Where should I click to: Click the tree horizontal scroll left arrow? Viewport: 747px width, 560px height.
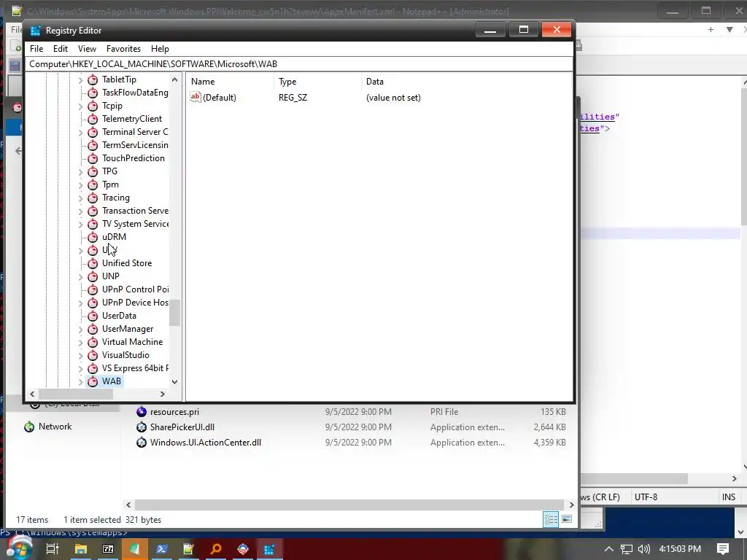coord(32,394)
